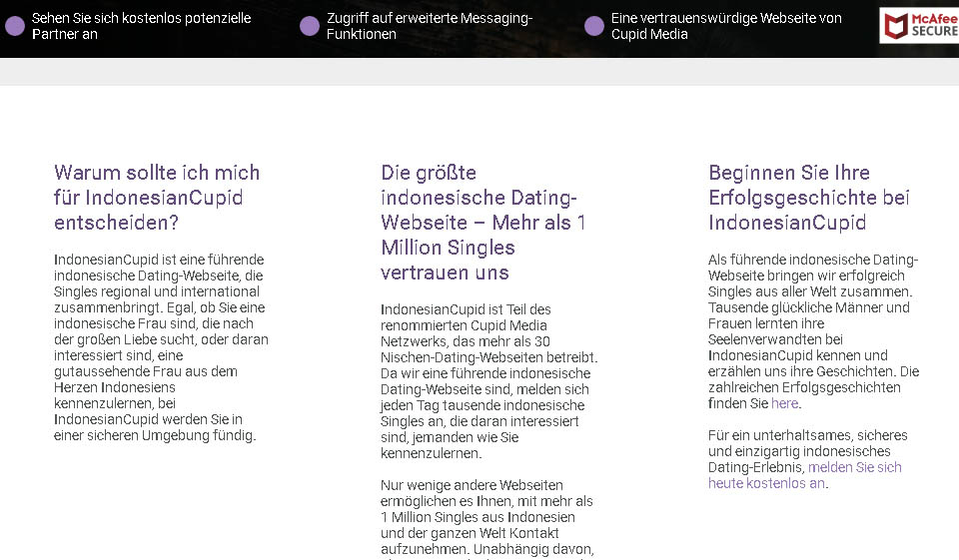The width and height of the screenshot is (959, 560).
Task: Click the paragraph starting "Nur wenige andere Webseiten"
Action: (x=487, y=517)
